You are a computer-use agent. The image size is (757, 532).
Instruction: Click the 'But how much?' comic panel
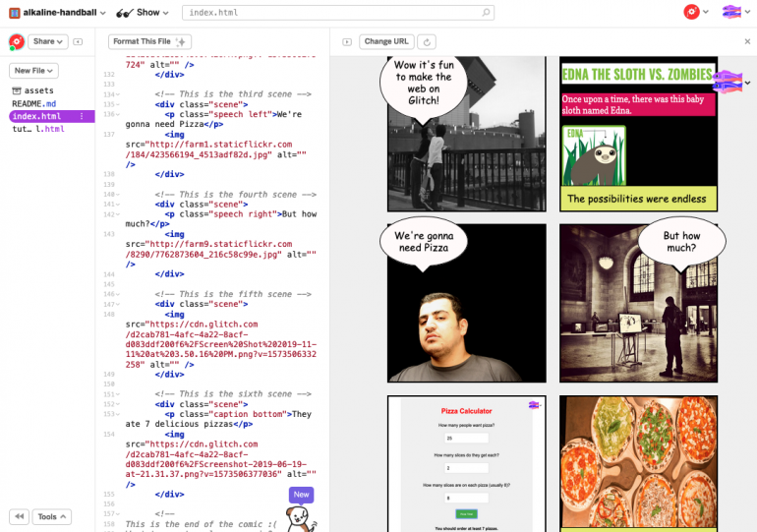638,303
